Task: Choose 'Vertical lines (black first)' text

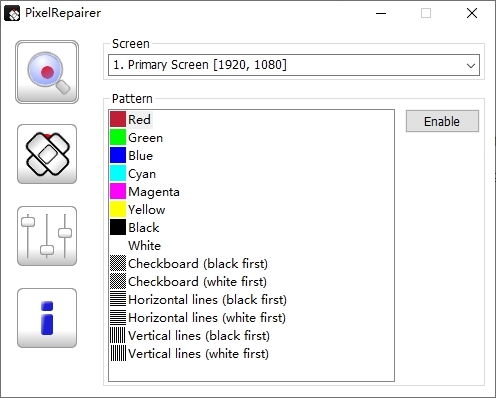Action: click(x=199, y=336)
